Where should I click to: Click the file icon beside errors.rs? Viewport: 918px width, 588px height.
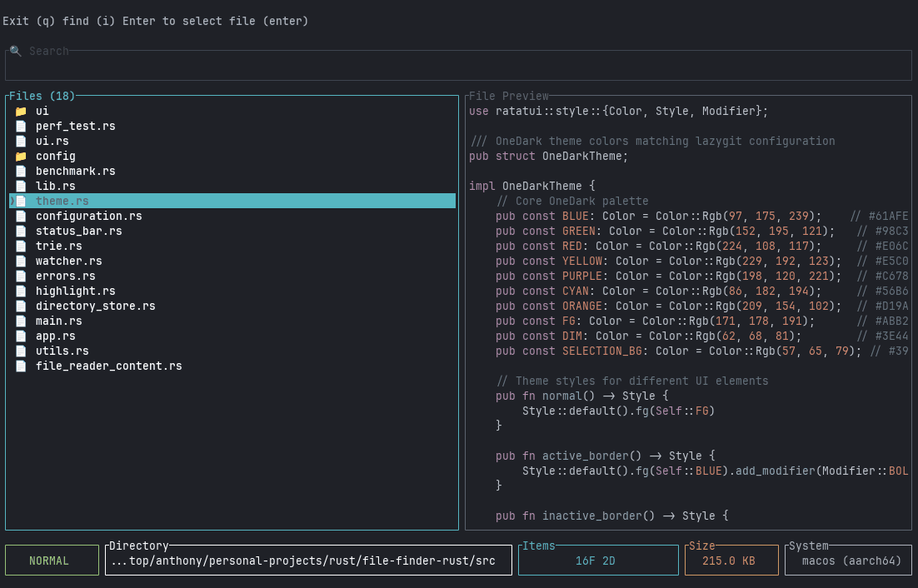point(20,276)
